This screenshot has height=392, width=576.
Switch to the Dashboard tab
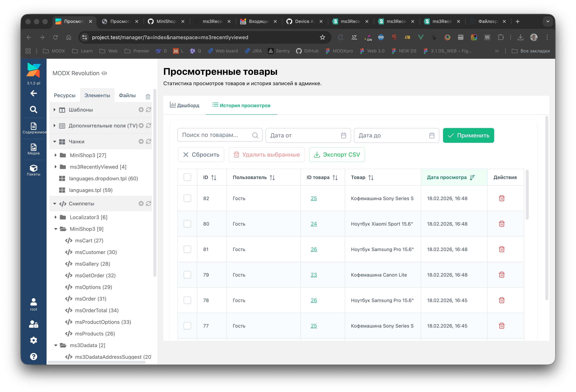[185, 105]
